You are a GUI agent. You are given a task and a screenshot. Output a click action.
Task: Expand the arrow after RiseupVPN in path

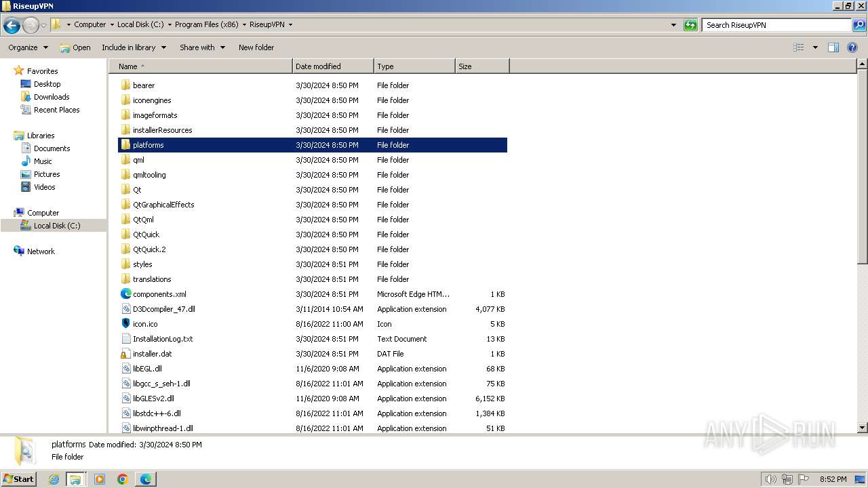click(291, 25)
